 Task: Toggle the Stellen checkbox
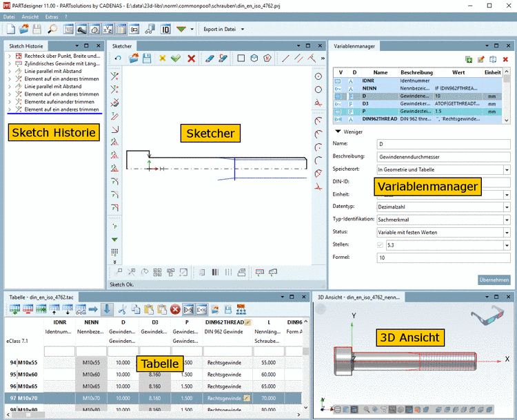coord(380,244)
